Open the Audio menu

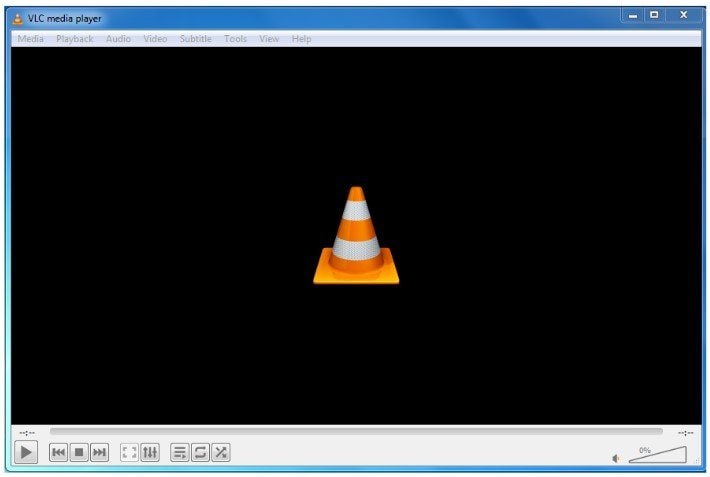118,39
